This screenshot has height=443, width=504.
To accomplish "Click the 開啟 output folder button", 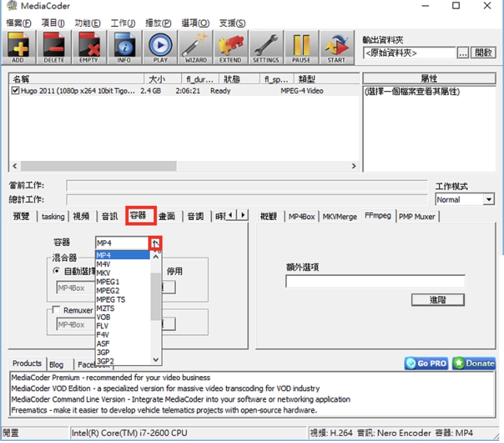I will point(483,53).
